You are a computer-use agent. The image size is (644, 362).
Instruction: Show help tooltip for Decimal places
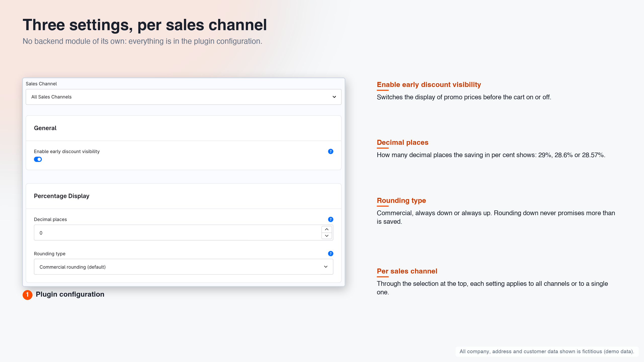coord(331,219)
